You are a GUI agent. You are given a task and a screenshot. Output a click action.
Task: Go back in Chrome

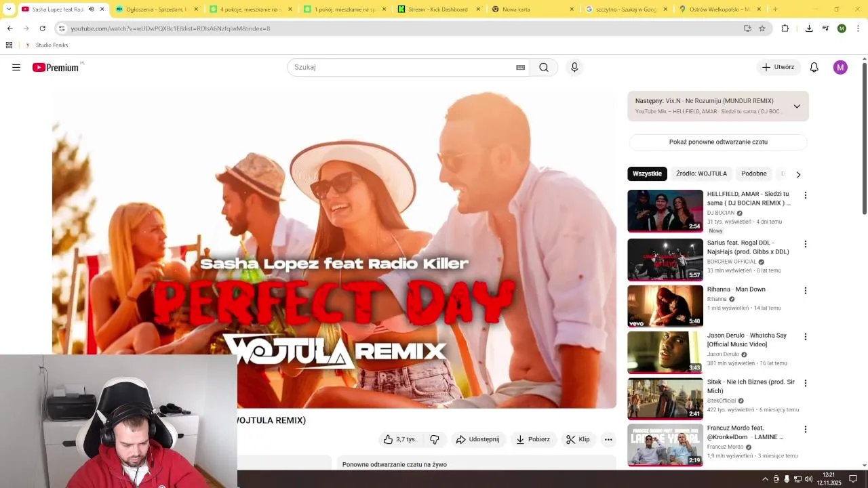click(x=10, y=28)
